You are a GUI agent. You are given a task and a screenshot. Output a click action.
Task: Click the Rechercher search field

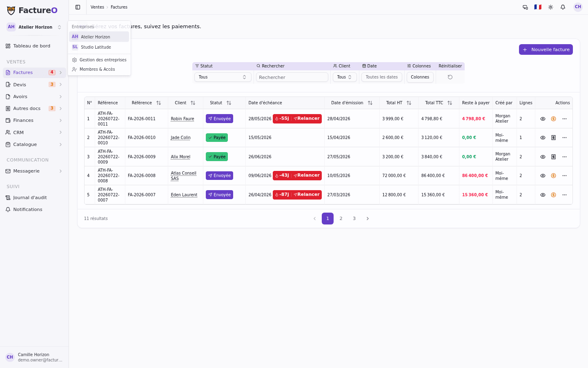coord(292,77)
